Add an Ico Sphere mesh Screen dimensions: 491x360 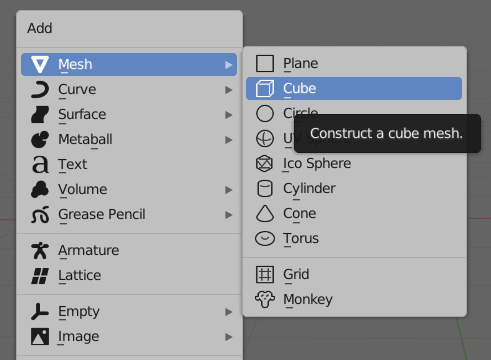click(354, 163)
